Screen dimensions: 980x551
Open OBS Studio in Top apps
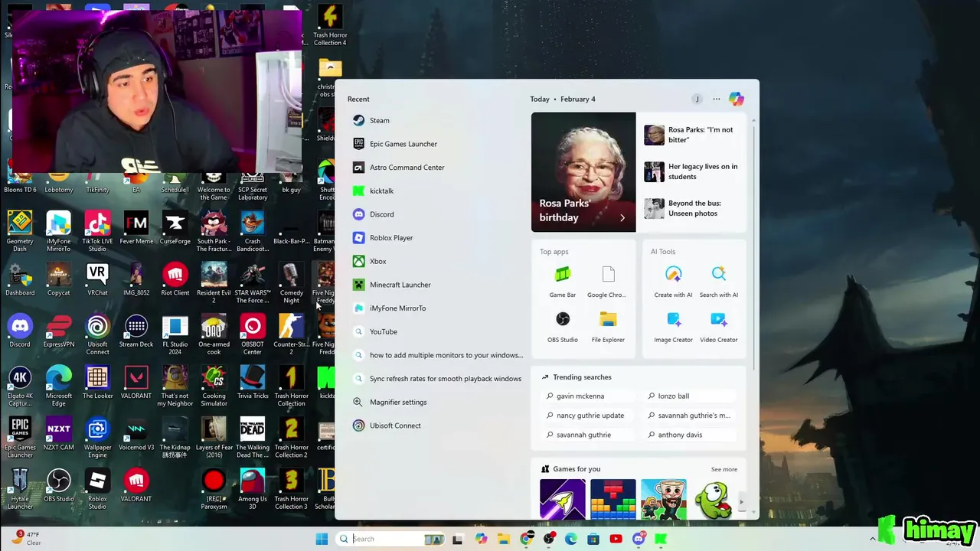(x=563, y=326)
